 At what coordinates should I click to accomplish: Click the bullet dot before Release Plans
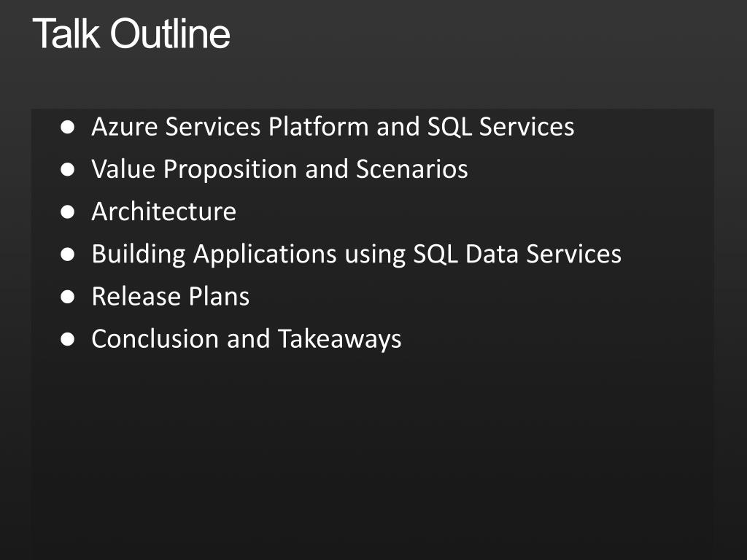68,296
